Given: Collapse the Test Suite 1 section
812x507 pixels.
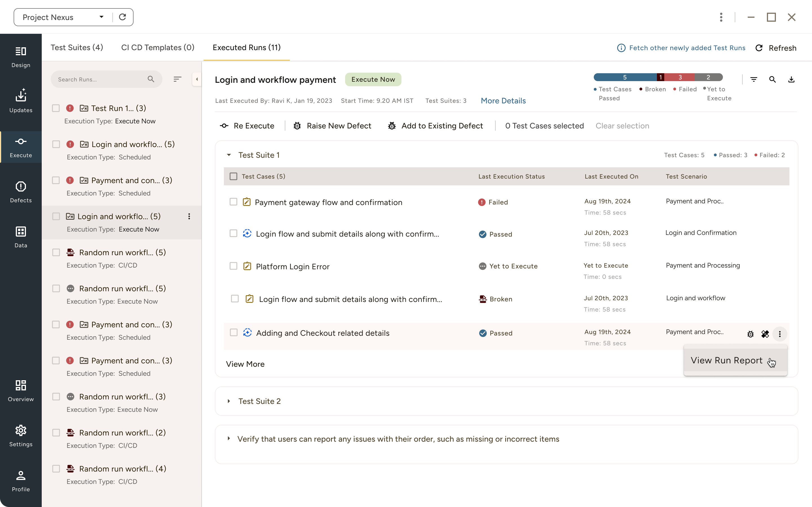Looking at the screenshot, I should 229,155.
